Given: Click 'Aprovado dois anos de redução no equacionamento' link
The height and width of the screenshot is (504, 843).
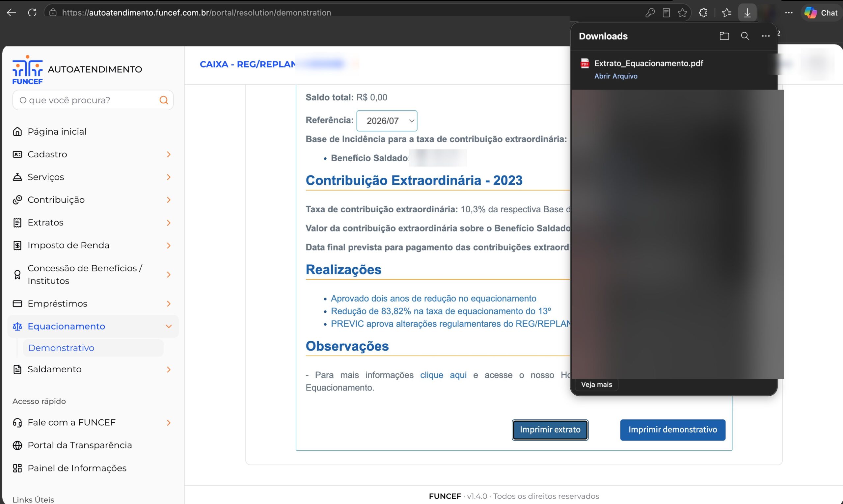Looking at the screenshot, I should pos(433,299).
